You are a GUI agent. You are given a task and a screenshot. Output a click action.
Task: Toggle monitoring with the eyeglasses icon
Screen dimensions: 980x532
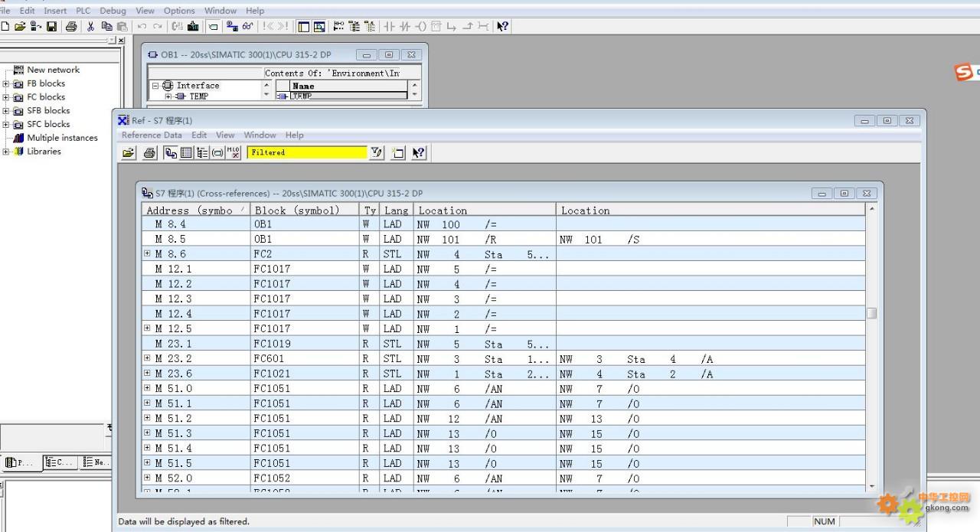[247, 26]
